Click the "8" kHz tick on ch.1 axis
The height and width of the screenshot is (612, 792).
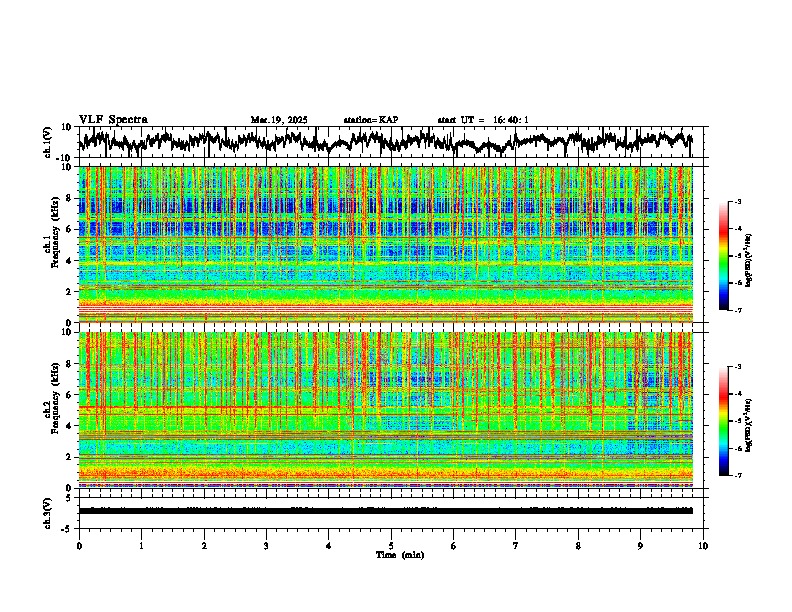coord(71,198)
